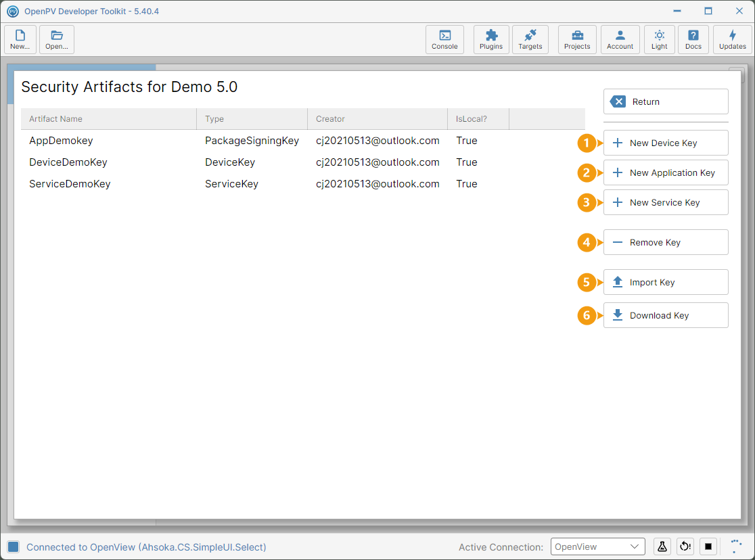755x560 pixels.
Task: Sort by the Type column header
Action: [x=252, y=119]
